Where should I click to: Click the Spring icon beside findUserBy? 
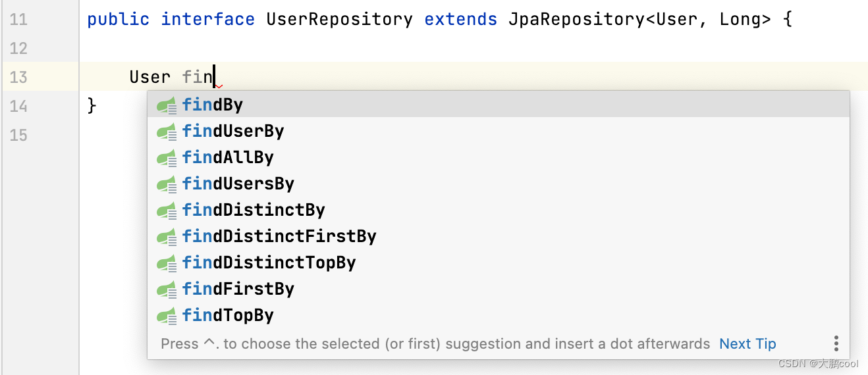(x=167, y=132)
